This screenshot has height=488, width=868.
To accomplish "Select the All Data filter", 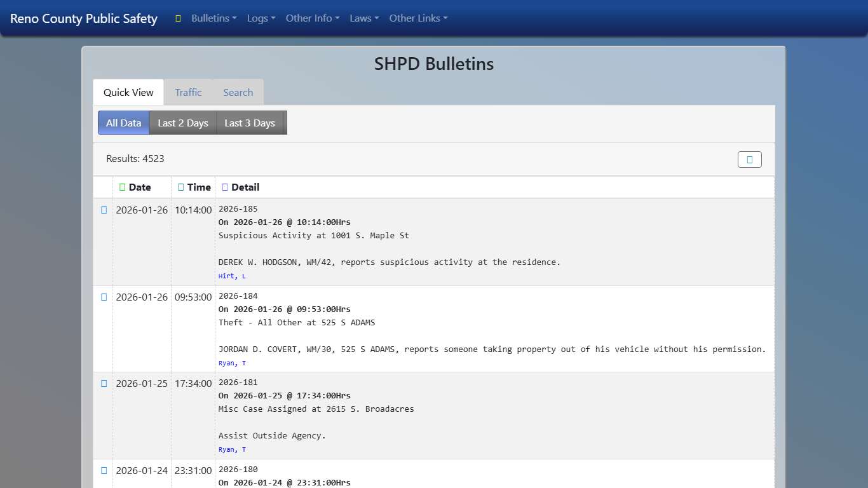I will [123, 123].
